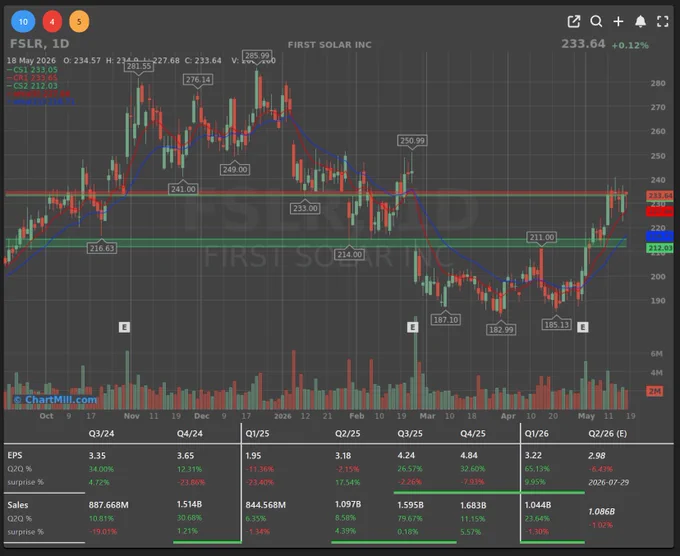680x556 pixels.
Task: Click the FSLR, 1D symbol label
Action: tap(39, 43)
